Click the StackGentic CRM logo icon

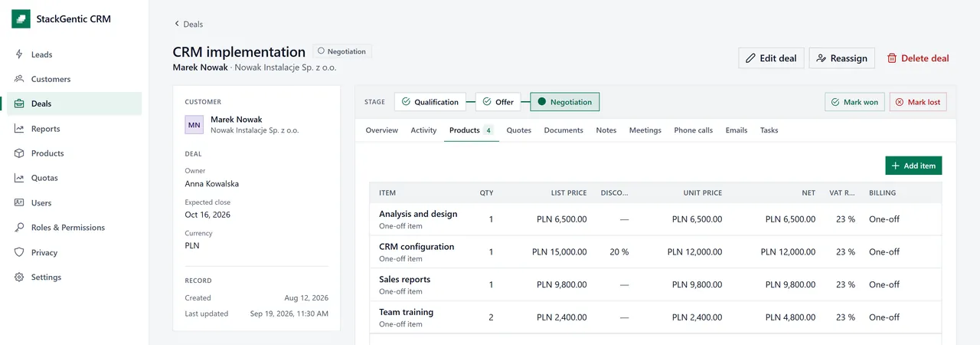(x=21, y=18)
